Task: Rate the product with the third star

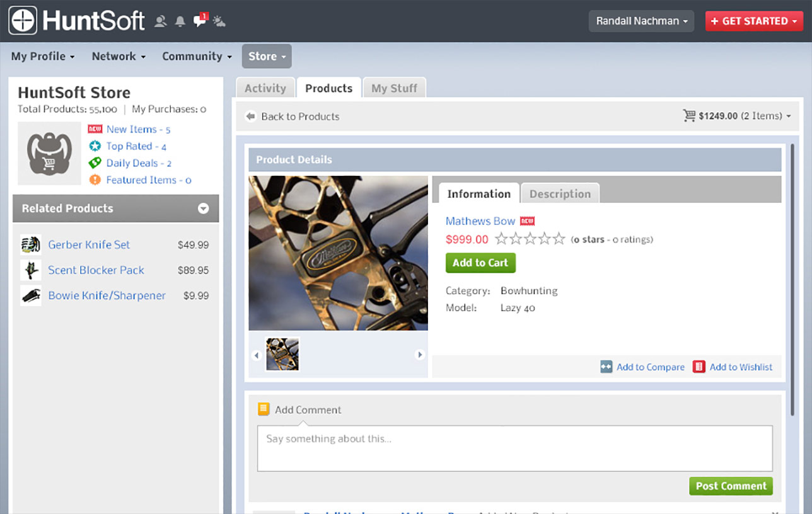Action: click(530, 239)
